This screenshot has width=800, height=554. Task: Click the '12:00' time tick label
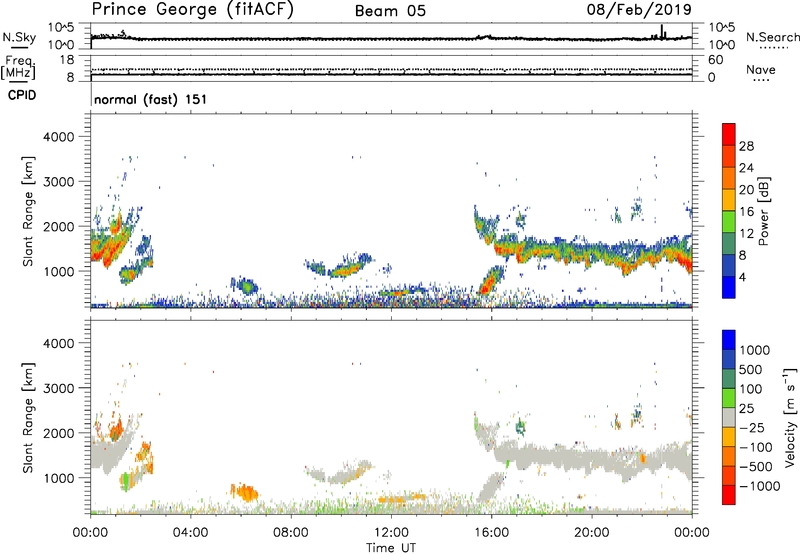pos(391,533)
